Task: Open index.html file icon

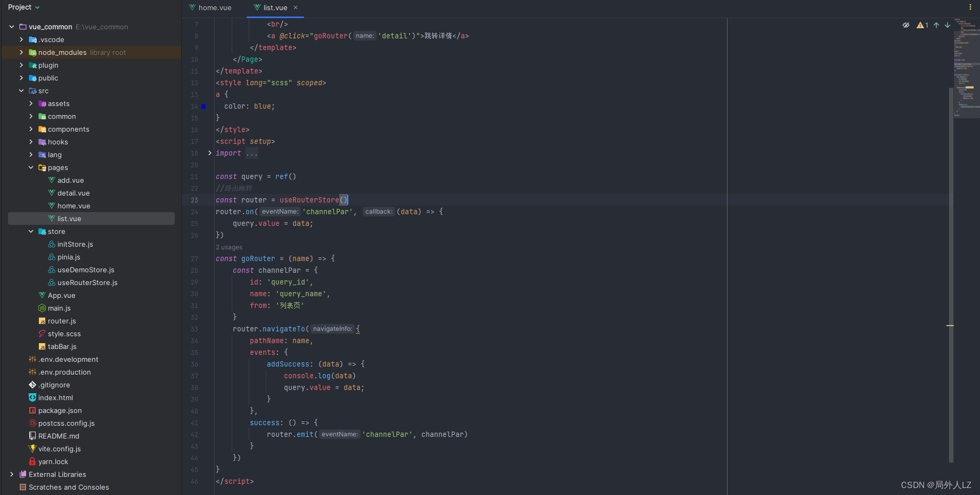Action: pos(32,397)
